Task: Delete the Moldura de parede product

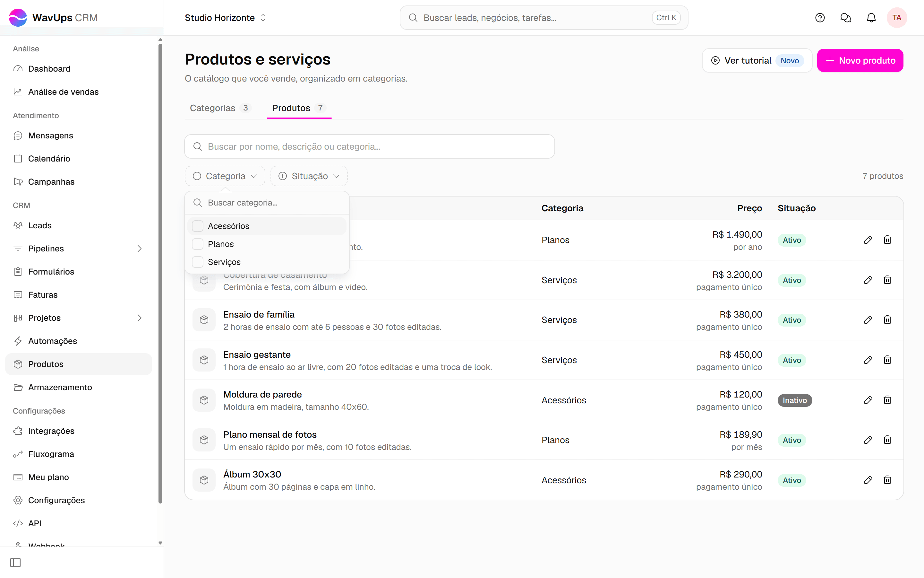Action: coord(887,400)
